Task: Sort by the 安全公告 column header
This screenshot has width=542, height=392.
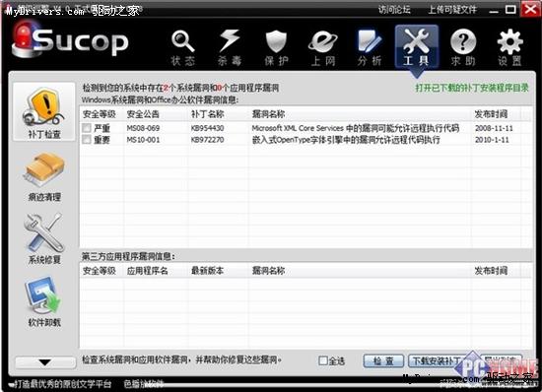Action: (x=143, y=114)
